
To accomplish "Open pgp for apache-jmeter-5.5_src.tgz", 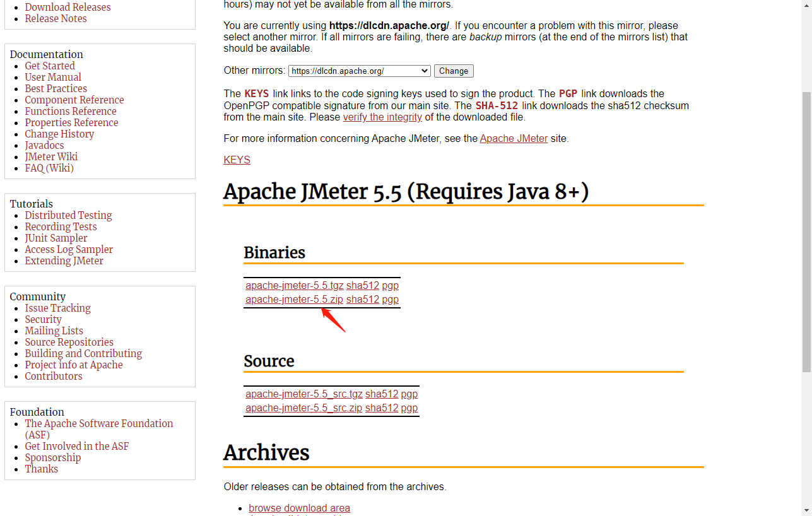I will point(409,394).
